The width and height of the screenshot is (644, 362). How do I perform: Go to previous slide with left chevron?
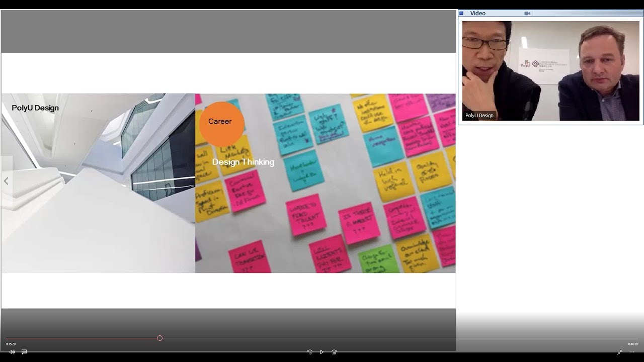6,181
